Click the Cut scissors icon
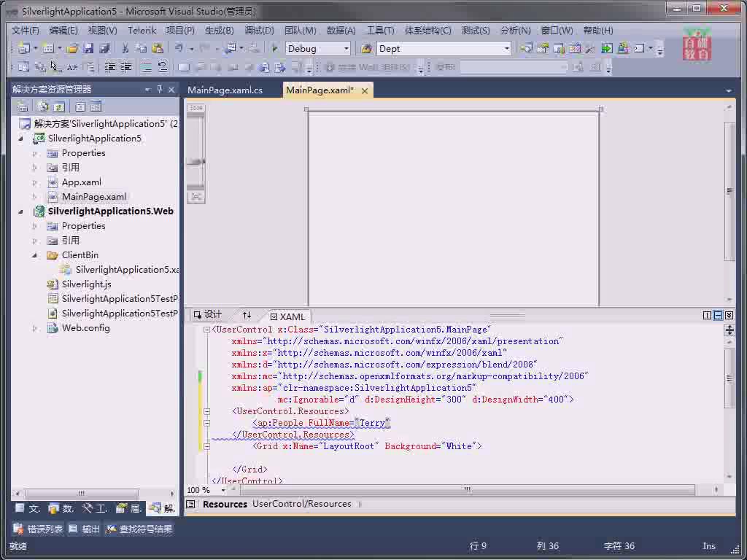Image resolution: width=747 pixels, height=560 pixels. pyautogui.click(x=125, y=48)
